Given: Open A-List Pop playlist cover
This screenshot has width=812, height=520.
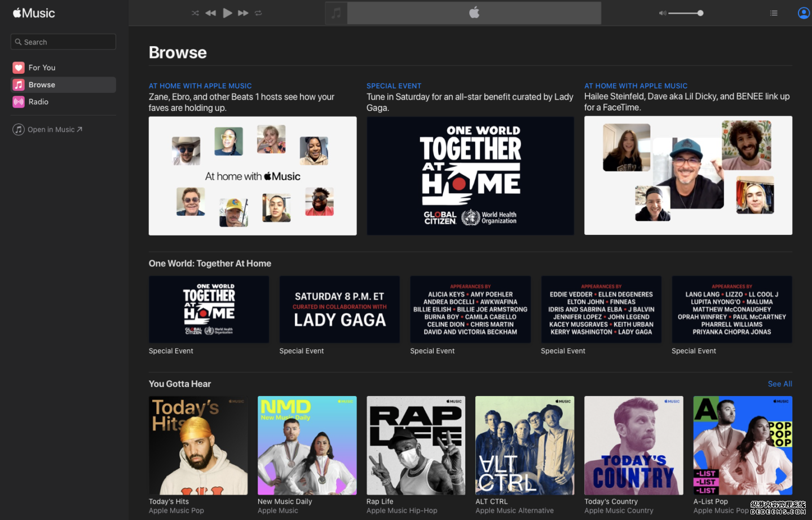Looking at the screenshot, I should coord(743,445).
